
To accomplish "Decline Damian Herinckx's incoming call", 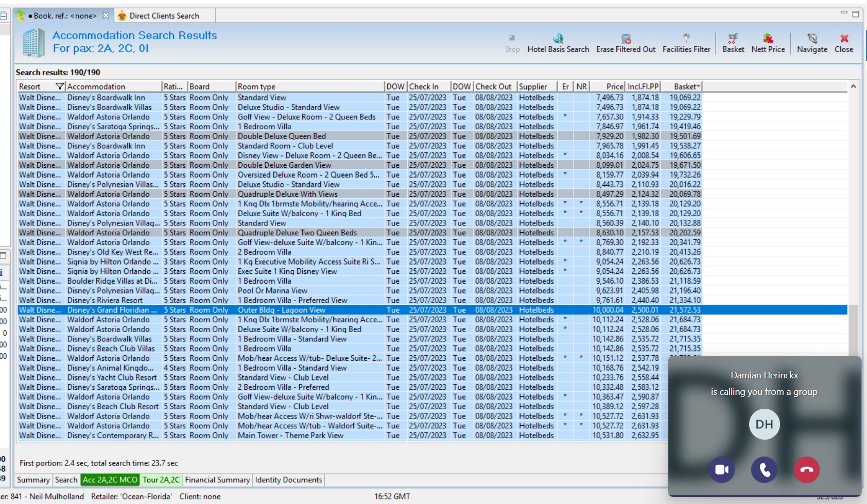I will 806,470.
